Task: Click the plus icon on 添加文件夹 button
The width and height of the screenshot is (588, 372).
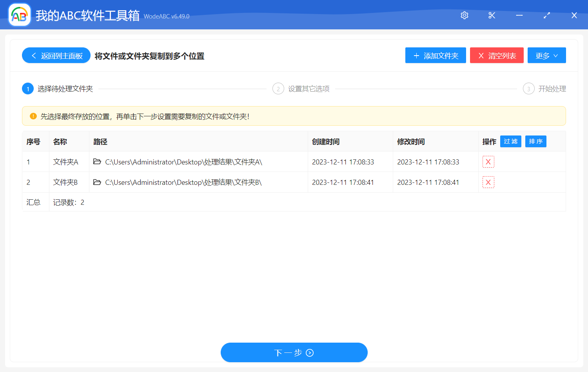Action: [x=416, y=55]
